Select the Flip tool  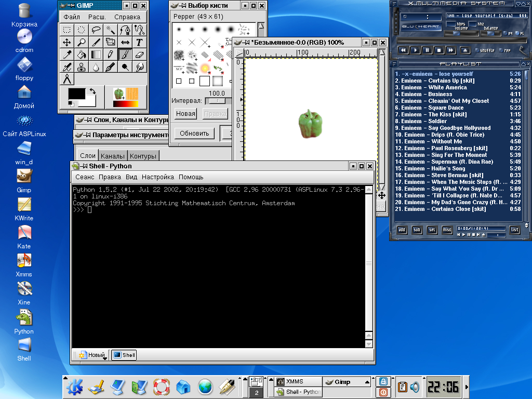coord(125,43)
